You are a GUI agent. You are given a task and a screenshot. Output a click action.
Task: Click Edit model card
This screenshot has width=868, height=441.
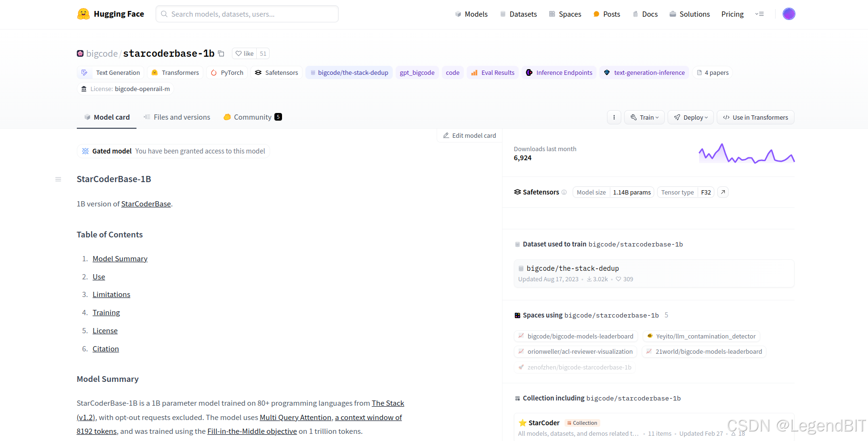[470, 135]
